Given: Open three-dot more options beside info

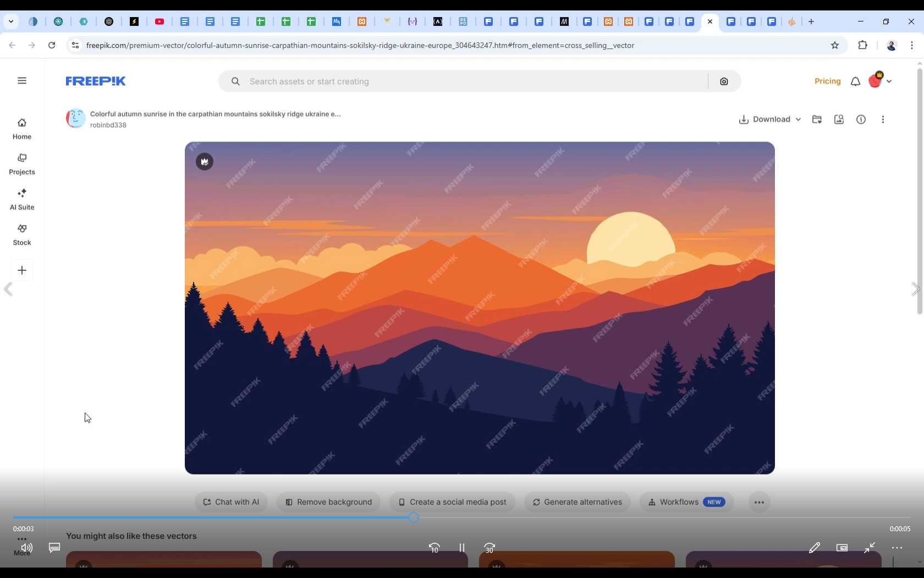Looking at the screenshot, I should click(x=883, y=119).
